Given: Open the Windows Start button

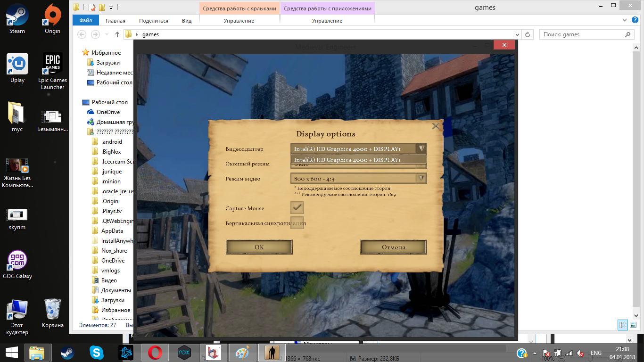Looking at the screenshot, I should [11, 353].
